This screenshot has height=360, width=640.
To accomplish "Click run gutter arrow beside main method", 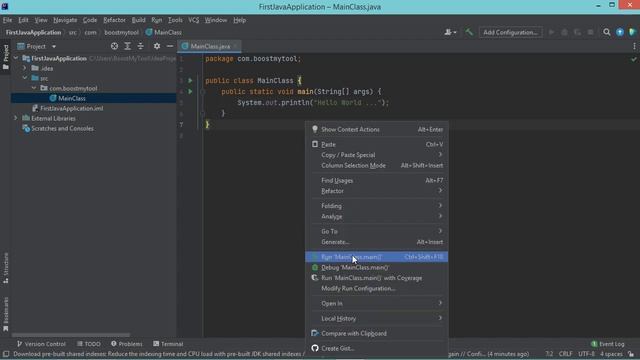I will tap(190, 91).
